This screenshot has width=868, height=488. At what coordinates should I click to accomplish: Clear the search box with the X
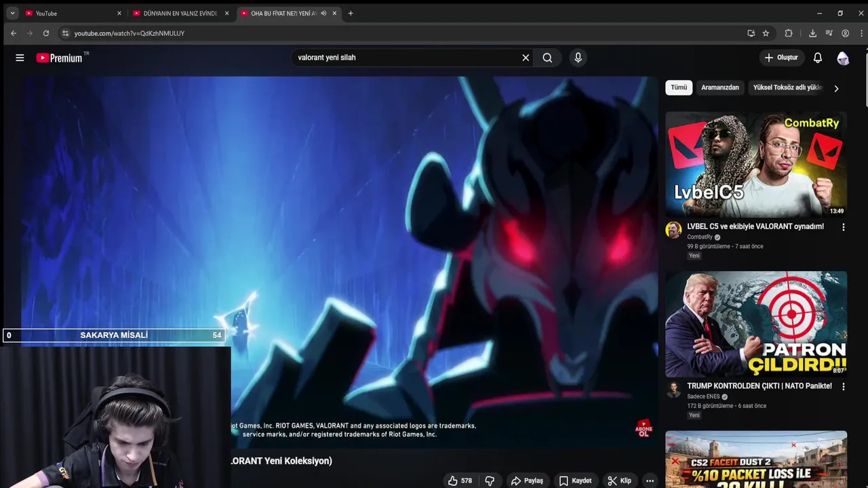(x=526, y=58)
